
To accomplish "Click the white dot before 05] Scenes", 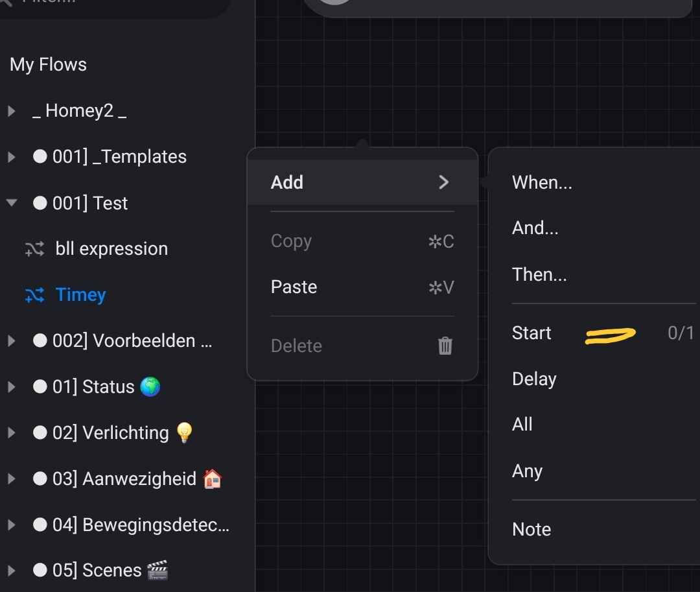I will click(40, 570).
